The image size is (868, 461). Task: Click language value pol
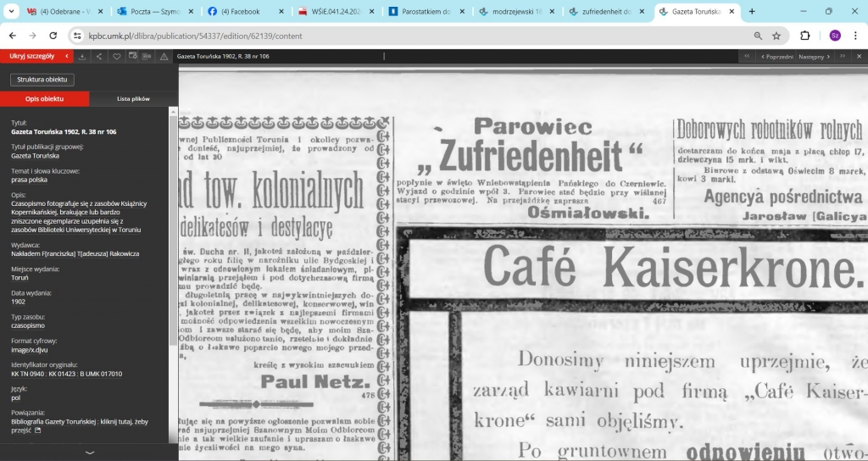(x=15, y=397)
